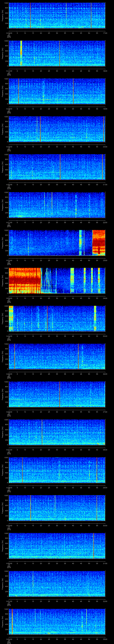Click the '6:28:00' start time label

[9, 488]
